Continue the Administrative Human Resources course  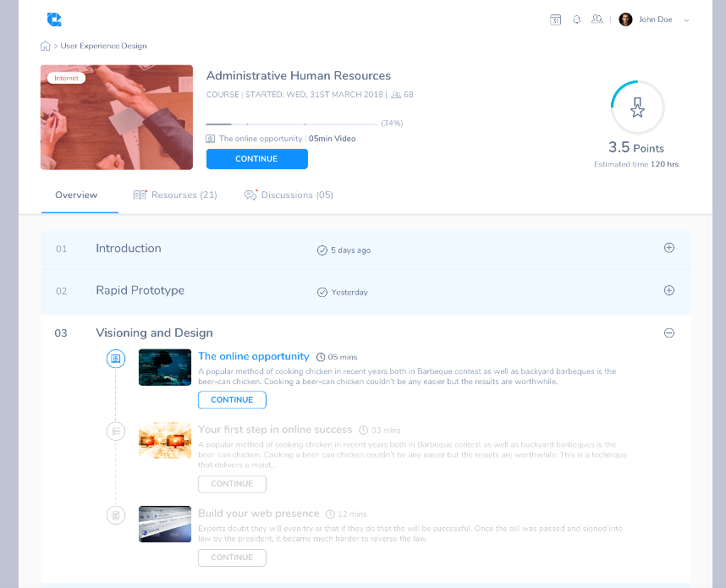[256, 158]
